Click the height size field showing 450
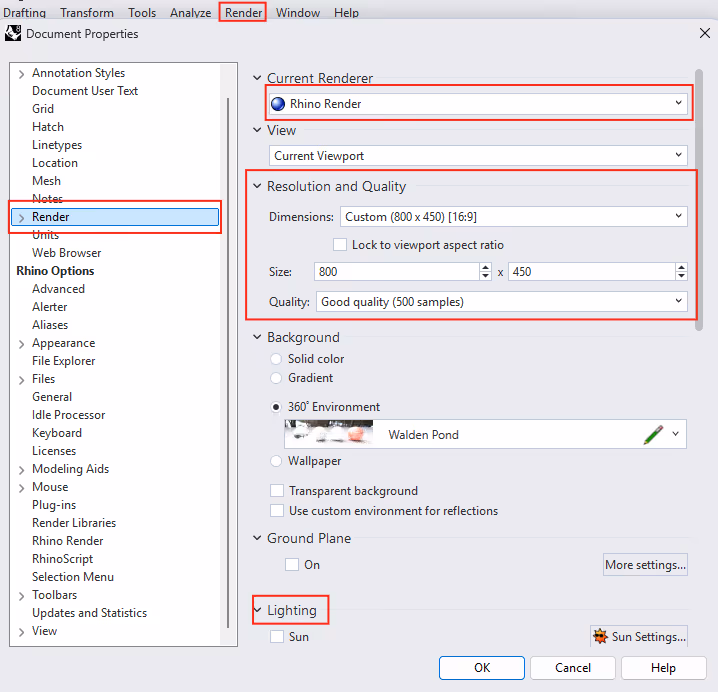This screenshot has height=692, width=718. pos(591,272)
